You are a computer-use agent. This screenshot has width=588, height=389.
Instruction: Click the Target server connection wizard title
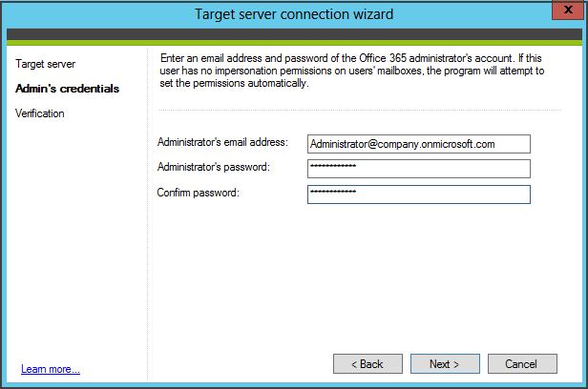[294, 14]
